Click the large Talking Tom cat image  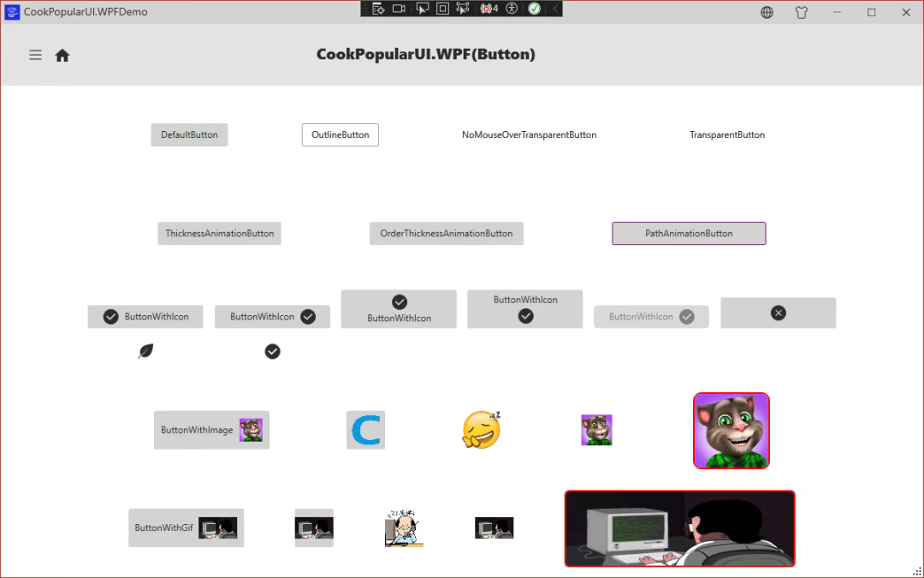pyautogui.click(x=731, y=431)
